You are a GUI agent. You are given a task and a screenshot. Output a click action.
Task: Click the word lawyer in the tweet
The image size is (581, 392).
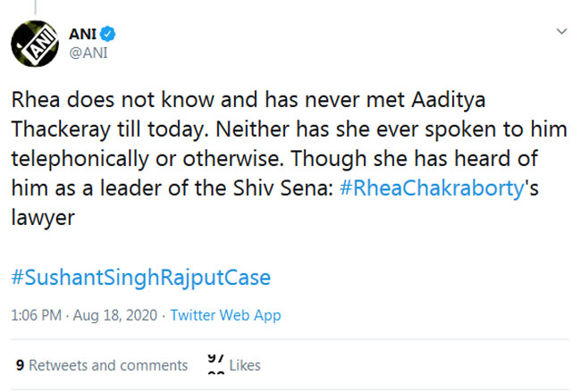point(43,219)
